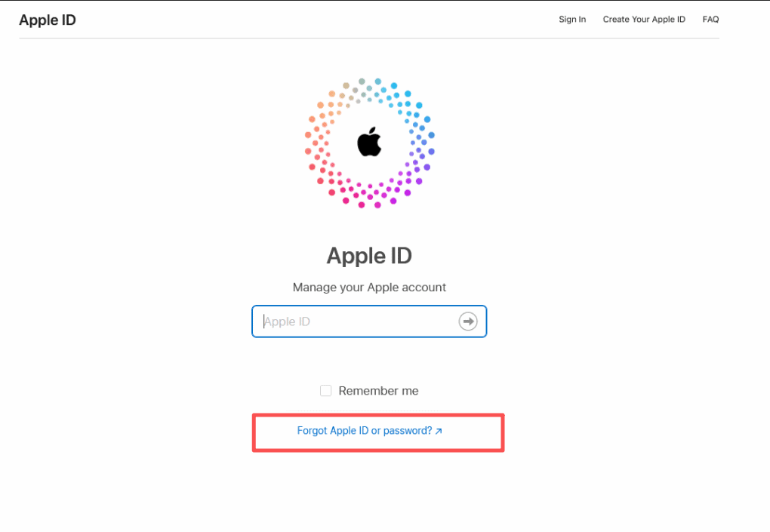Image resolution: width=770 pixels, height=532 pixels.
Task: Click the Remember me label
Action: tap(379, 390)
